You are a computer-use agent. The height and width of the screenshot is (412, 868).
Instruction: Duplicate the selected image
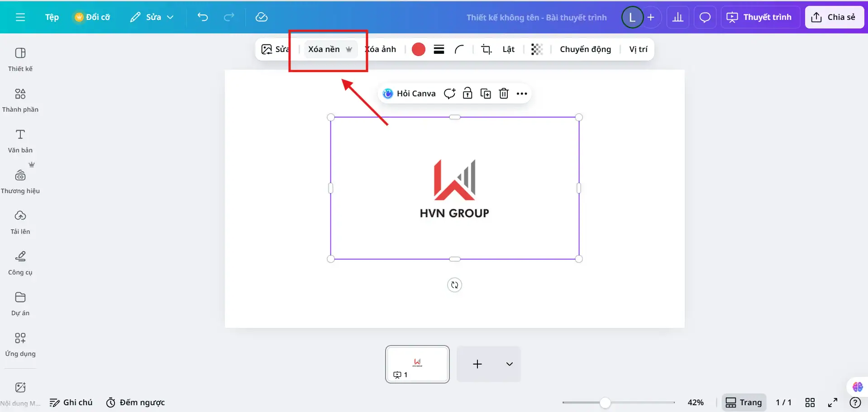click(486, 93)
